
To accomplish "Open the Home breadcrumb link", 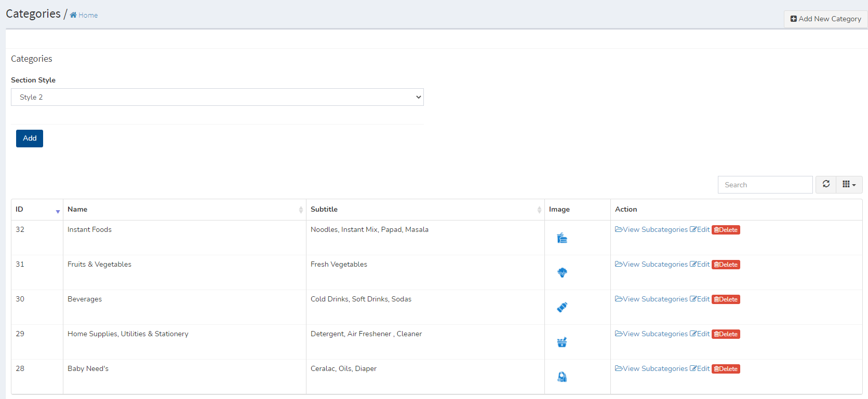I will click(x=84, y=15).
